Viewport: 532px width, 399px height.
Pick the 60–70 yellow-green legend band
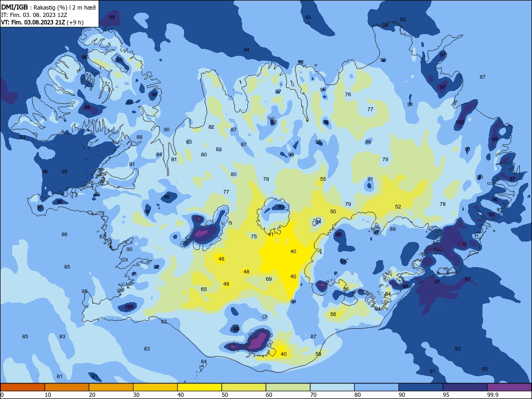(288, 387)
